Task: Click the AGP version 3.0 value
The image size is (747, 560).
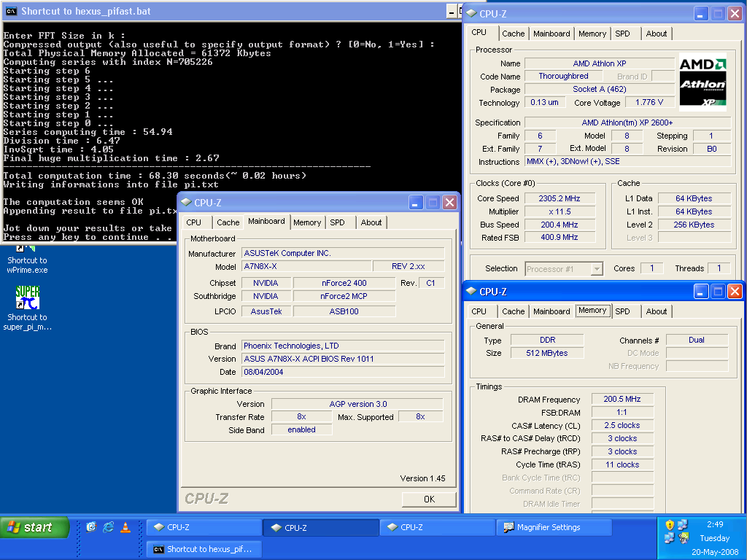Action: [357, 404]
